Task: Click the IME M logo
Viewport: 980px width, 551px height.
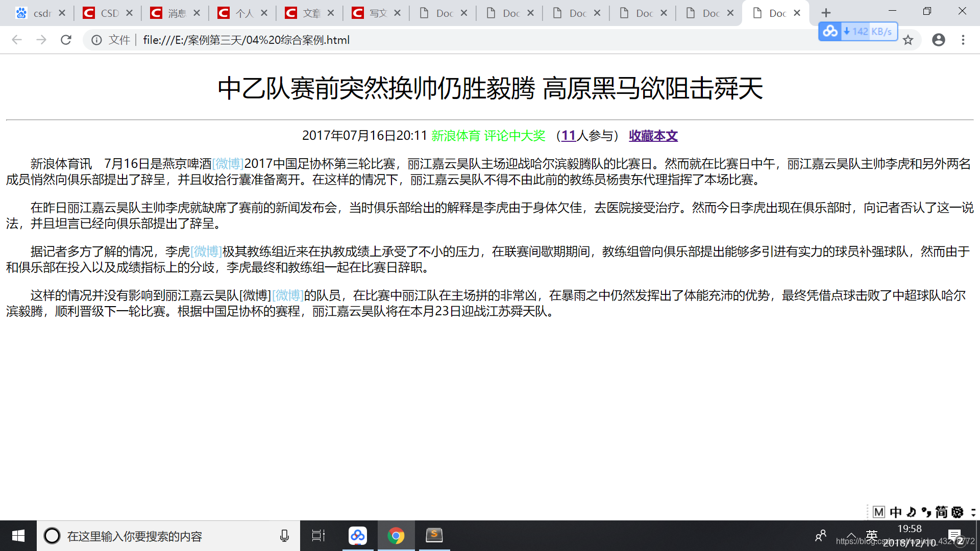Action: 878,512
